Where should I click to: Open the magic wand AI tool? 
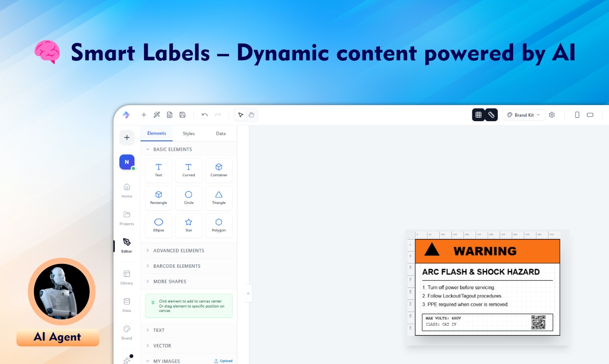157,115
